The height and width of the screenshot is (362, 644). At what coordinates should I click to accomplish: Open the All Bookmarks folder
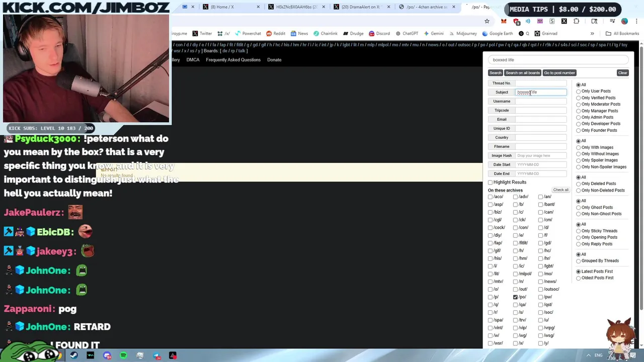click(x=622, y=34)
